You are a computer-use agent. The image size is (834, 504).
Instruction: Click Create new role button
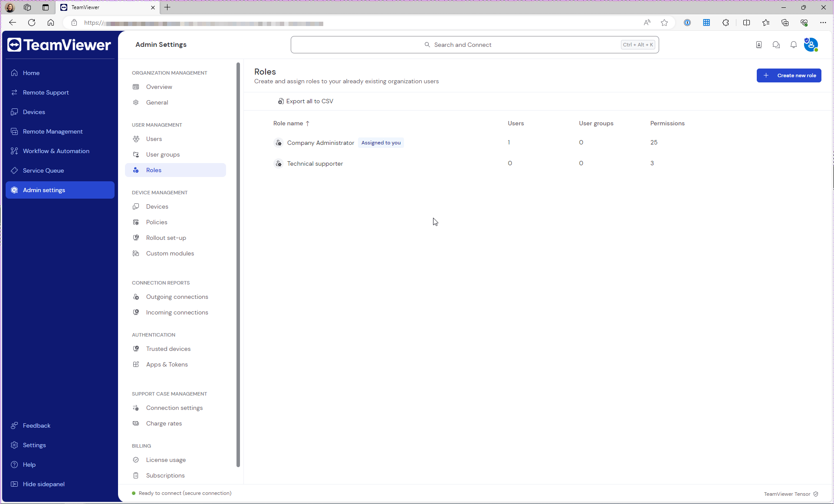pyautogui.click(x=790, y=75)
